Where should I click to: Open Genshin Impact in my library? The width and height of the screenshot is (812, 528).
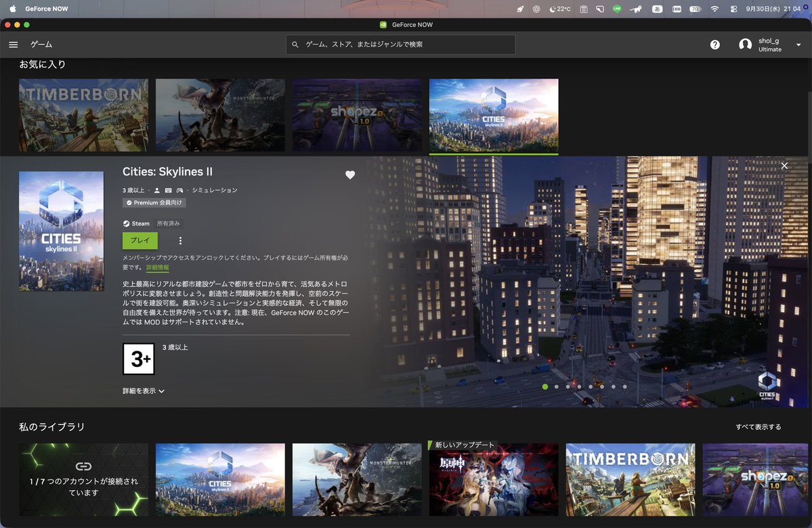(x=494, y=479)
